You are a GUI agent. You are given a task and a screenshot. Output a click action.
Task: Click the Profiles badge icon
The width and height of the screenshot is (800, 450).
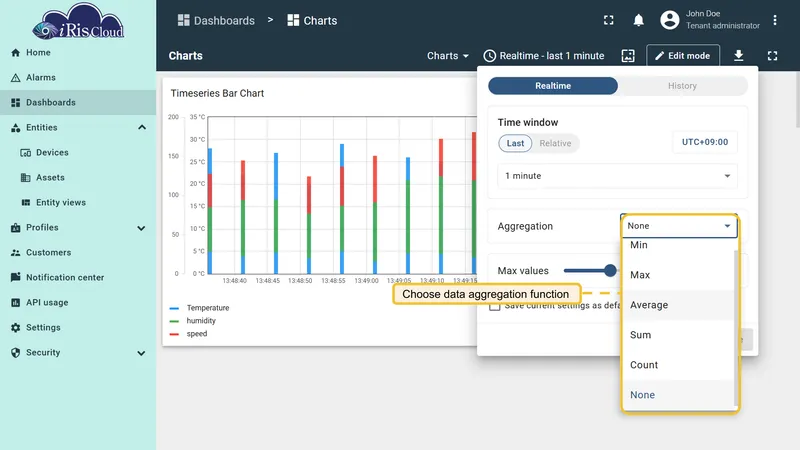pos(15,228)
